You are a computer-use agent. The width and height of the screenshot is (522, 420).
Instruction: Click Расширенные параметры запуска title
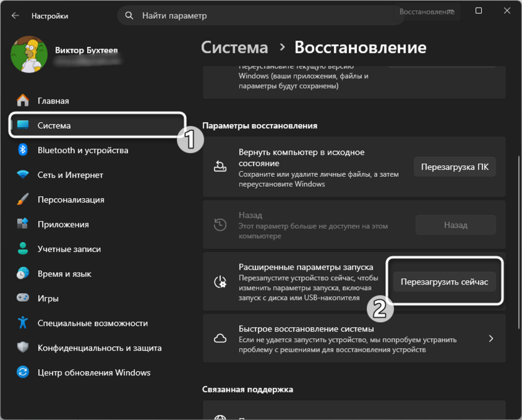[x=306, y=267]
